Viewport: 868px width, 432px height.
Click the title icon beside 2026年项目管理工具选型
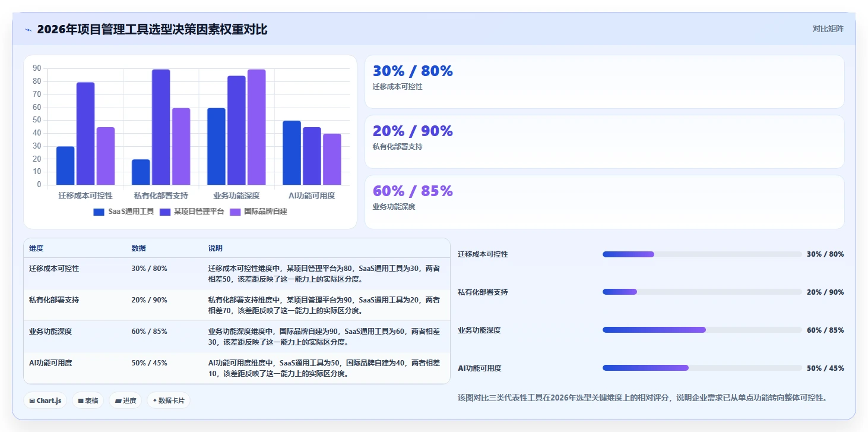tap(28, 30)
